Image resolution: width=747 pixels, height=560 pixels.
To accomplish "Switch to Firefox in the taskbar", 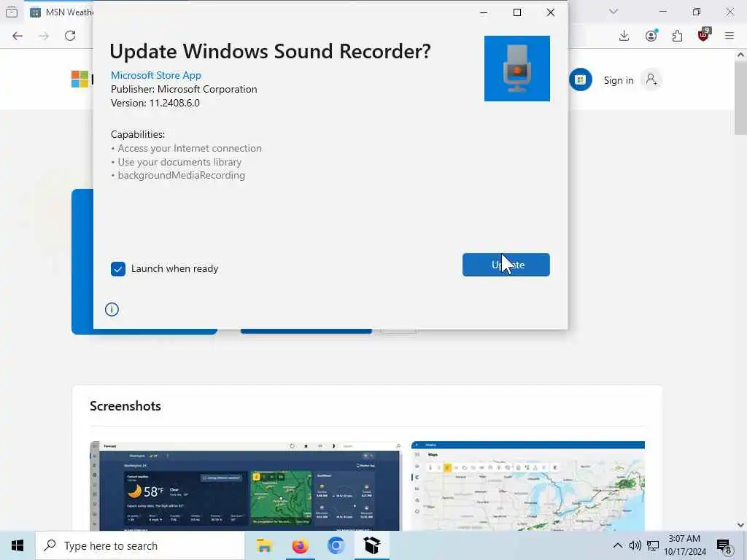I will [300, 545].
